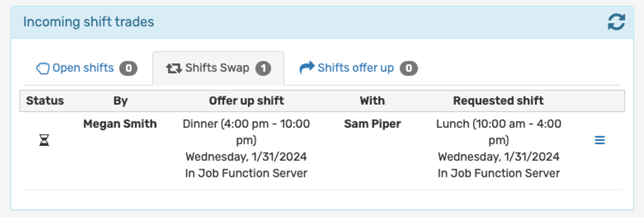Switch to the Open shifts tab
The image size is (644, 218).
[87, 68]
